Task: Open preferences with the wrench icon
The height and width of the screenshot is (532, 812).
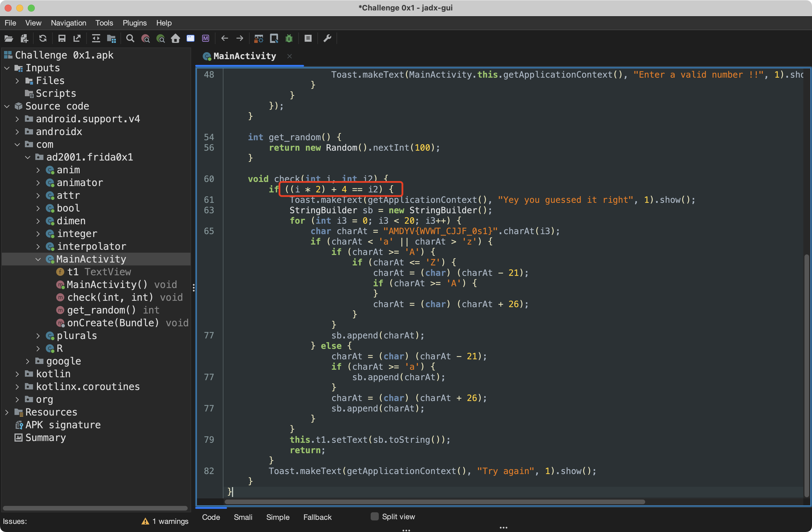Action: click(327, 38)
